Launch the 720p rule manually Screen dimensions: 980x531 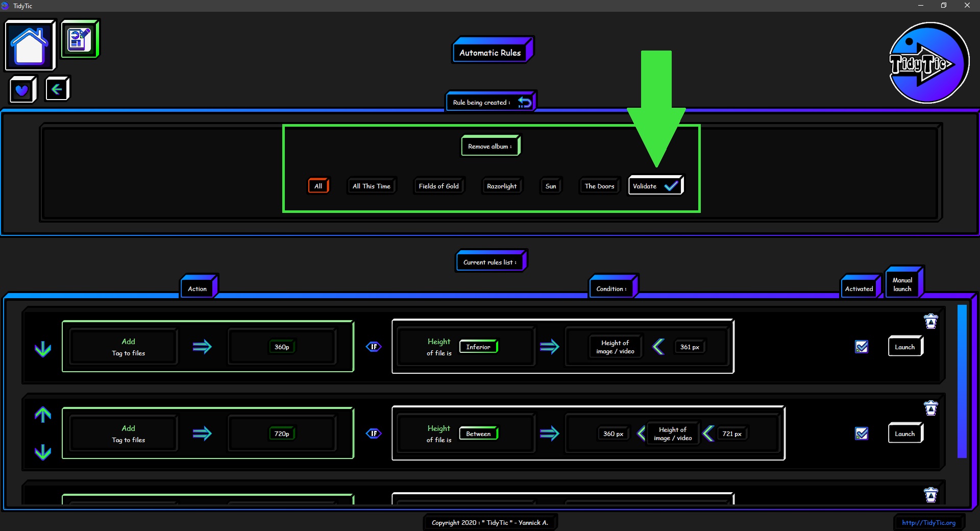point(905,433)
